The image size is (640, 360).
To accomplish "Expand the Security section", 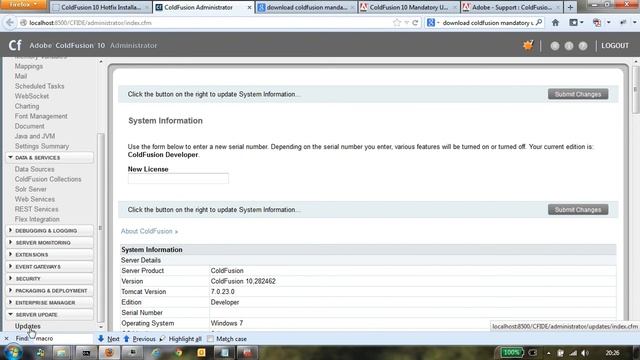I will (50, 279).
